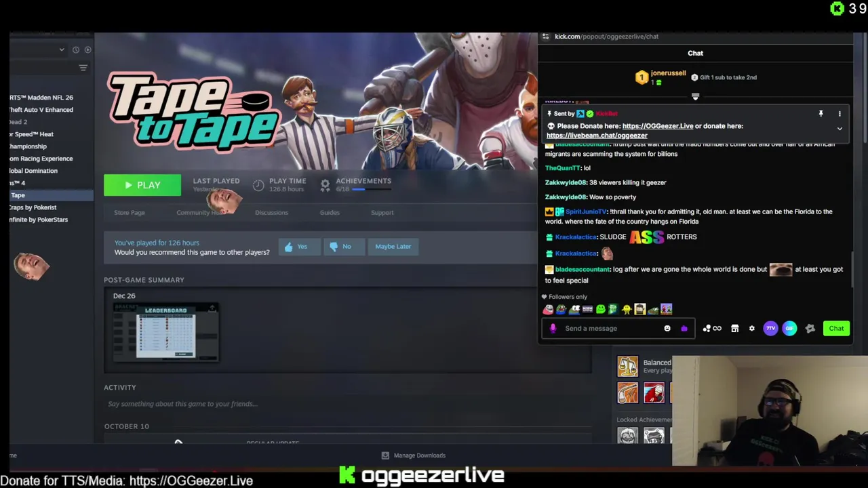
Task: Insert the yellow stick-figure quick emote
Action: pyautogui.click(x=627, y=310)
